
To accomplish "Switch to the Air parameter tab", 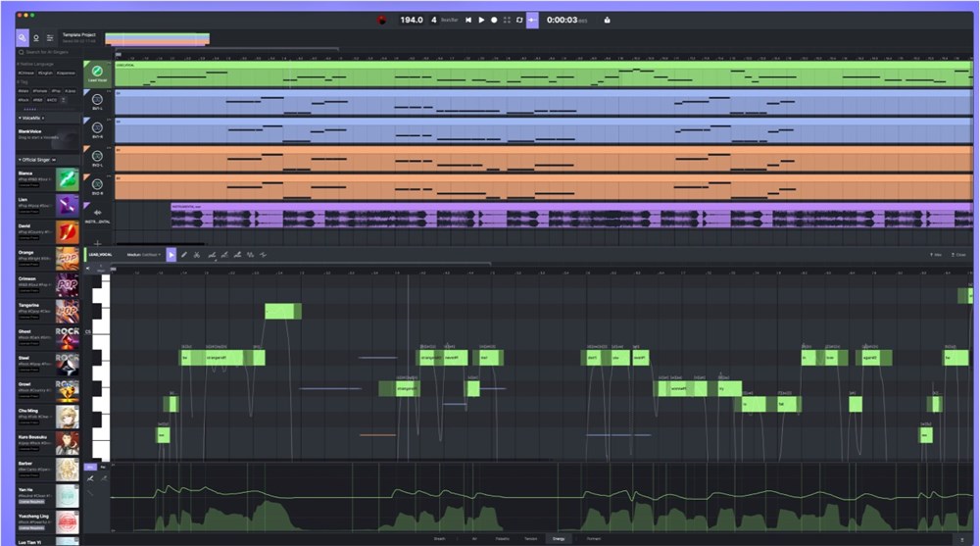I will click(474, 538).
